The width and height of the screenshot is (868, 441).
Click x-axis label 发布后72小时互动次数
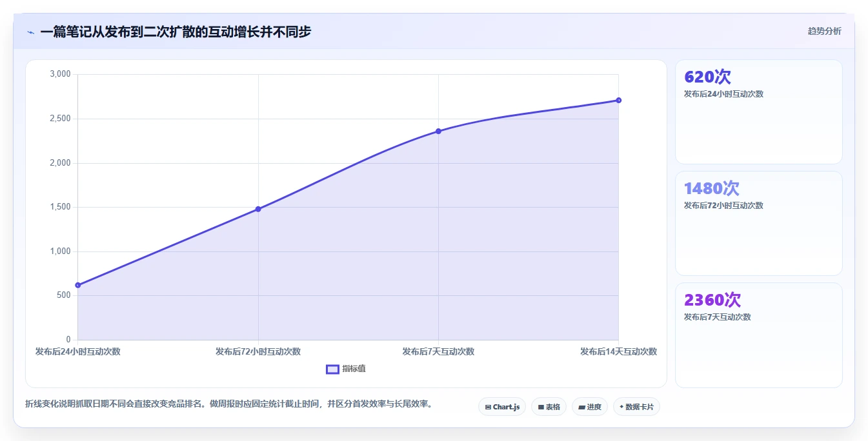point(258,351)
